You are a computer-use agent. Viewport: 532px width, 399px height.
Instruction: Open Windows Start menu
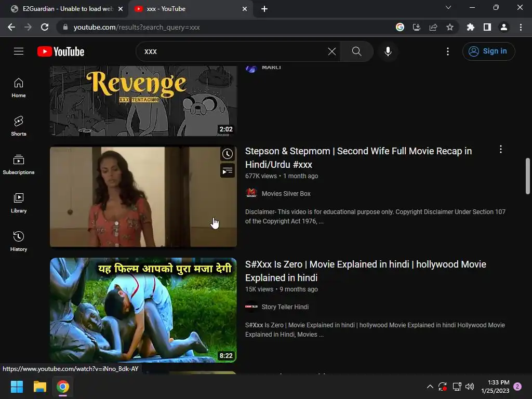[x=17, y=387]
